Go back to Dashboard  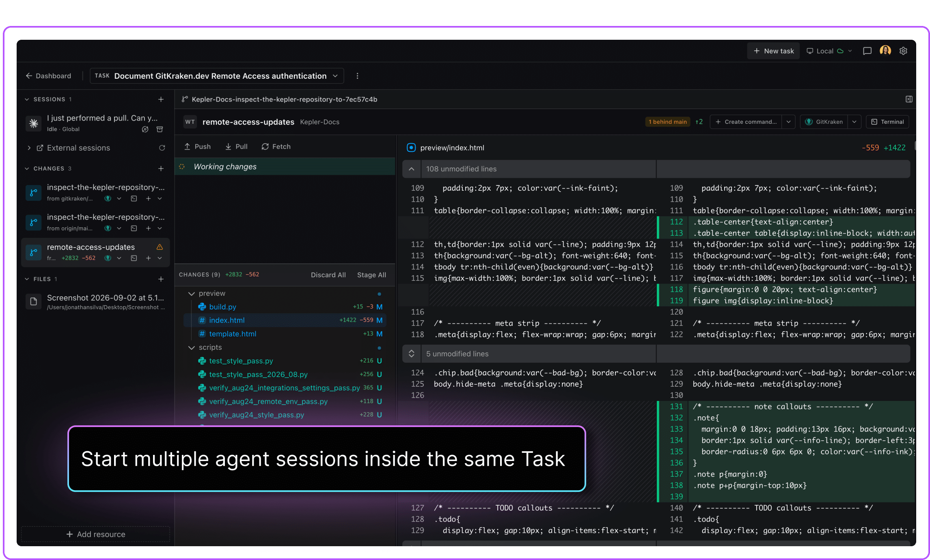(48, 76)
